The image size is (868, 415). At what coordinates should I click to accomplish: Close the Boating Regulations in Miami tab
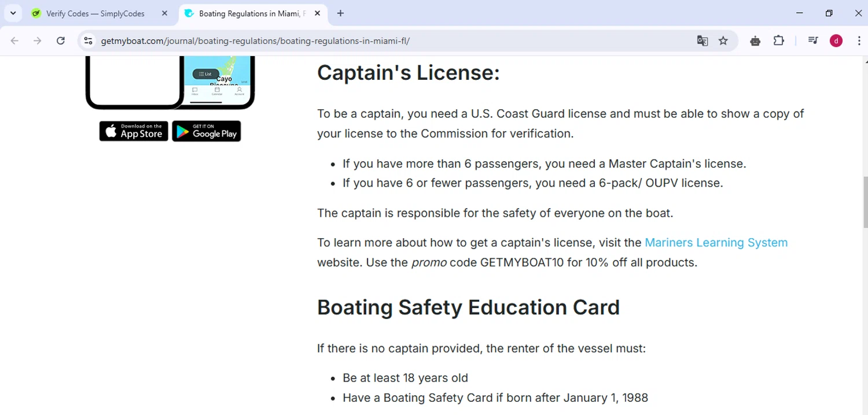317,13
